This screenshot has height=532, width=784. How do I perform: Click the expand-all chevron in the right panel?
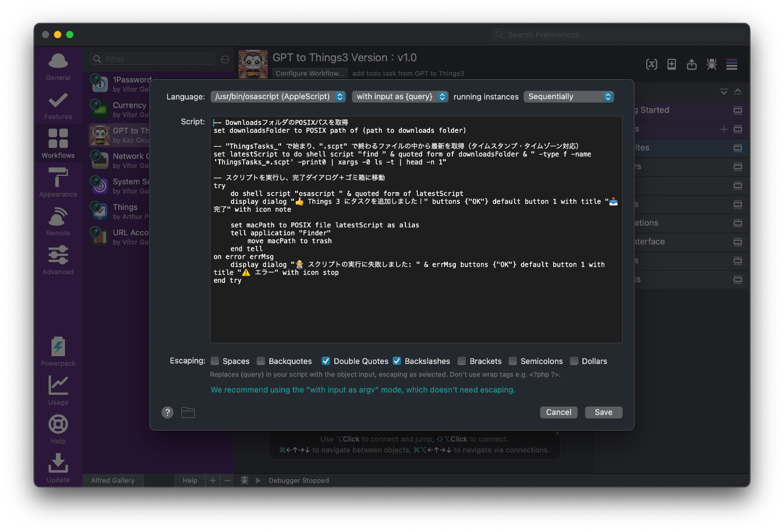click(738, 91)
